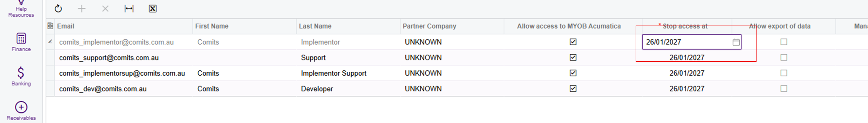Viewport: 868px width, 123px height.
Task: Open the Receivables workspace in the sidebar
Action: tap(21, 111)
